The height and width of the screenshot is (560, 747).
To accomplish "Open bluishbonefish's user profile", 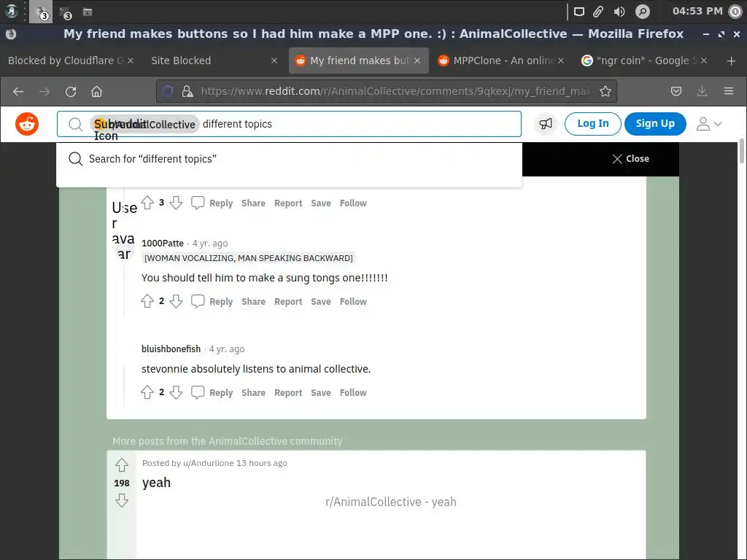I will [x=171, y=349].
